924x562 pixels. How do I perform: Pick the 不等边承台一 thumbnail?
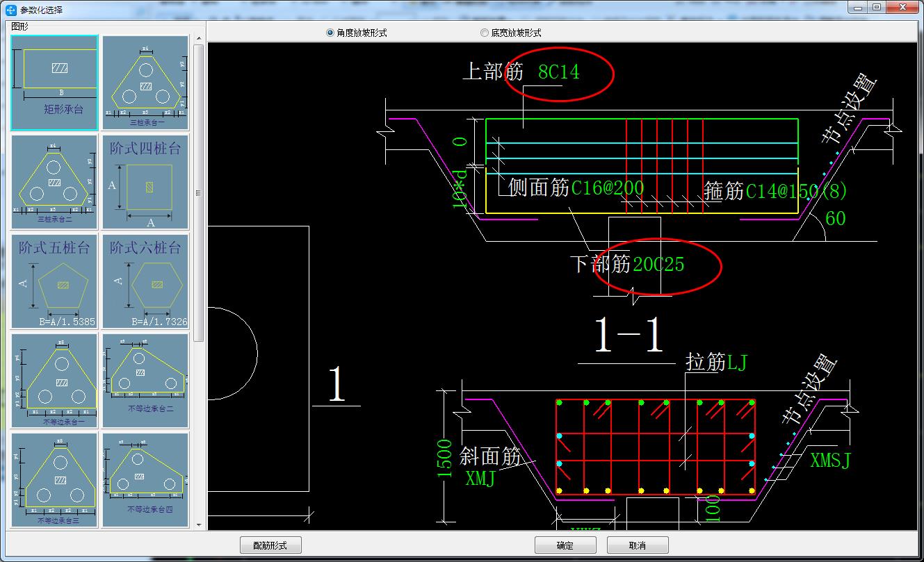[x=54, y=381]
